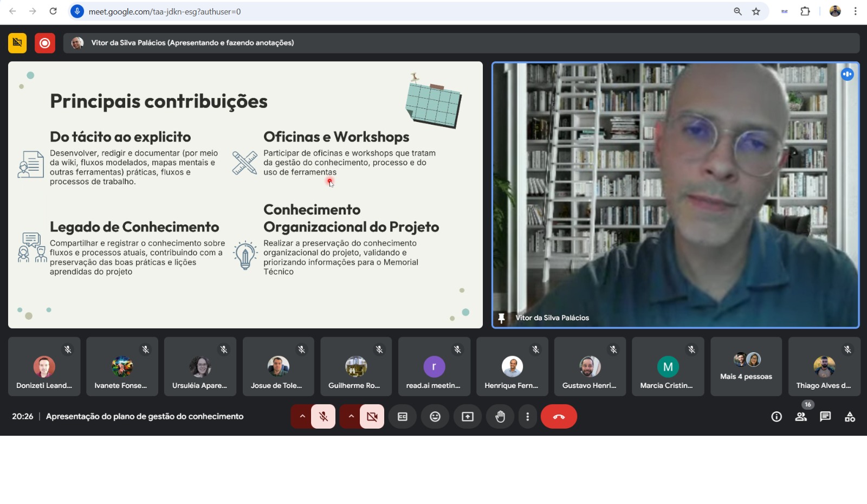Click the speaking indicator on Vitor's video
The height and width of the screenshot is (504, 867).
(847, 74)
